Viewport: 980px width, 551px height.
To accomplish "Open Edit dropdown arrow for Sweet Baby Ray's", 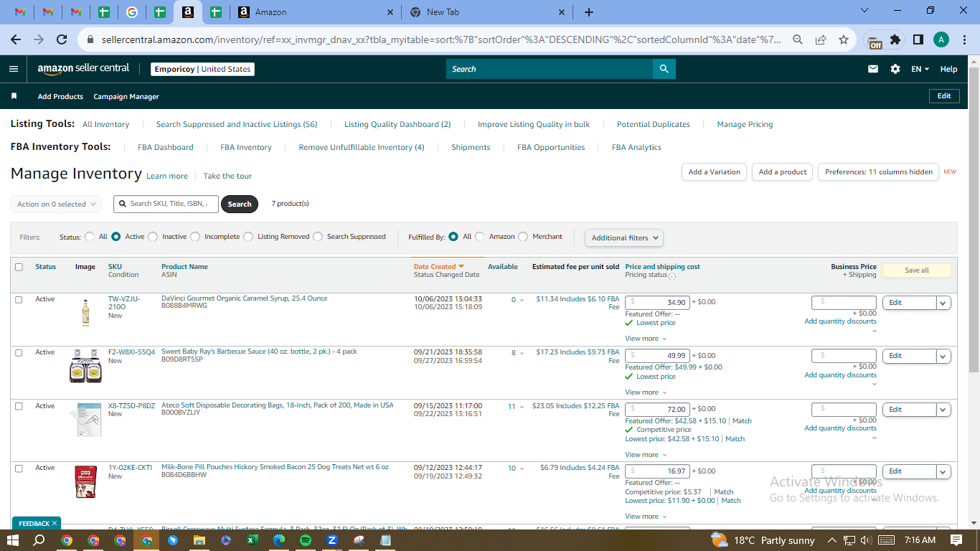I will coord(944,357).
